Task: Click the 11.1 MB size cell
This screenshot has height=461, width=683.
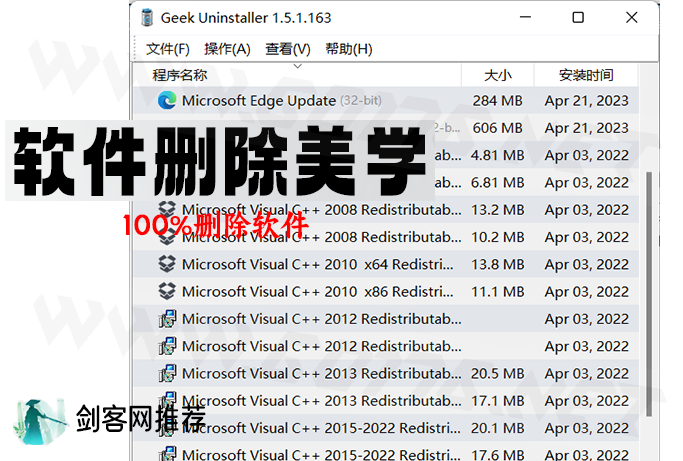Action: [497, 292]
